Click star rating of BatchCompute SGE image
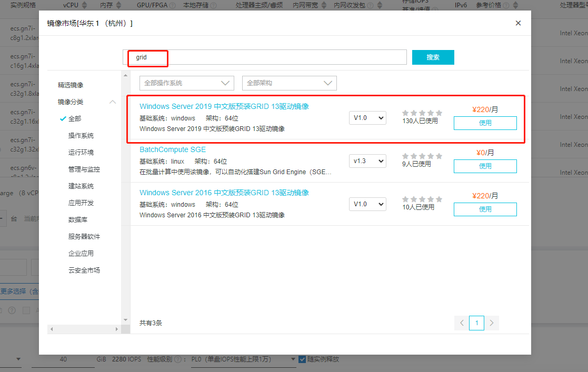Viewport: 588px width, 372px height. 422,156
